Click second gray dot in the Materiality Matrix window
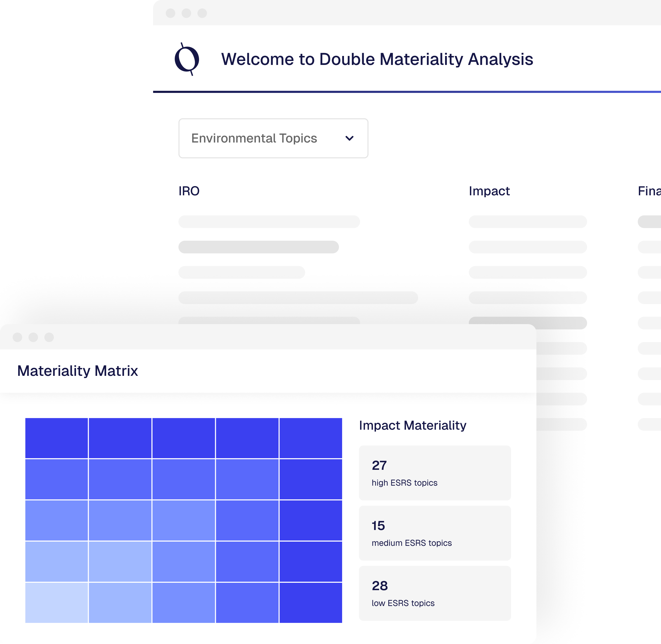Screen dimensions: 661x644 (x=33, y=337)
